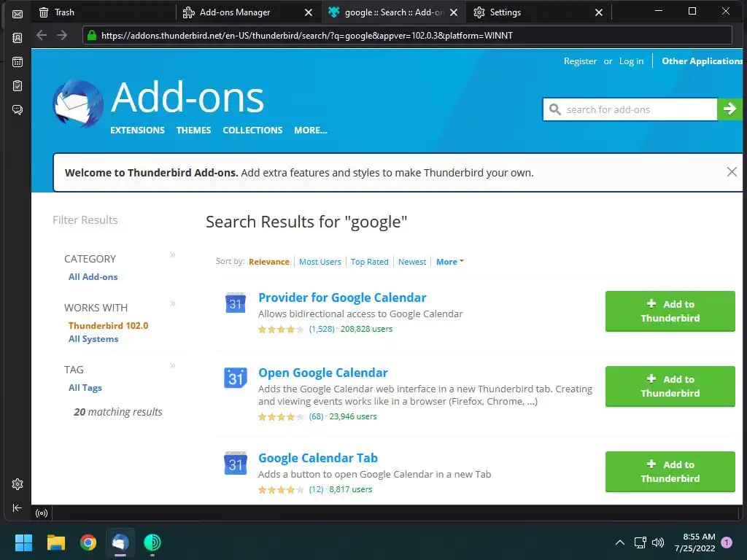Expand the CATEGORY filter section
747x560 pixels.
(173, 255)
